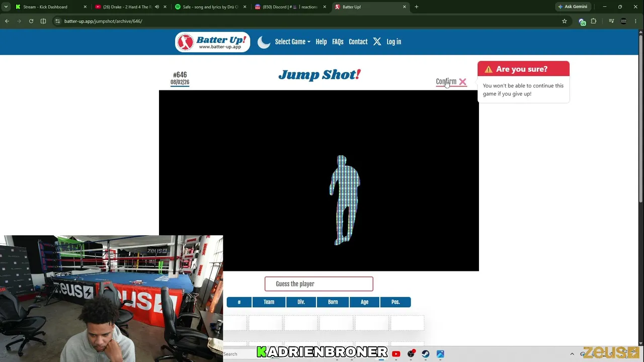Close the Batter Up! browser tab
Image resolution: width=644 pixels, height=362 pixels.
(405, 7)
